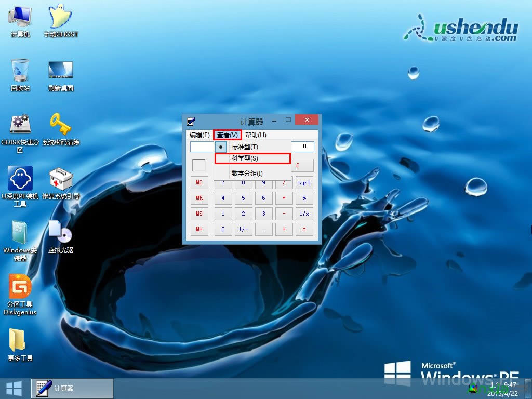Choose 科学型(S) from the view menu

click(252, 158)
